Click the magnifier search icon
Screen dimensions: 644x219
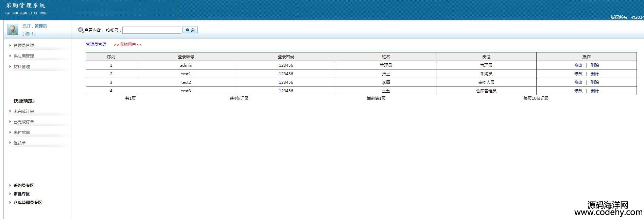click(x=81, y=30)
